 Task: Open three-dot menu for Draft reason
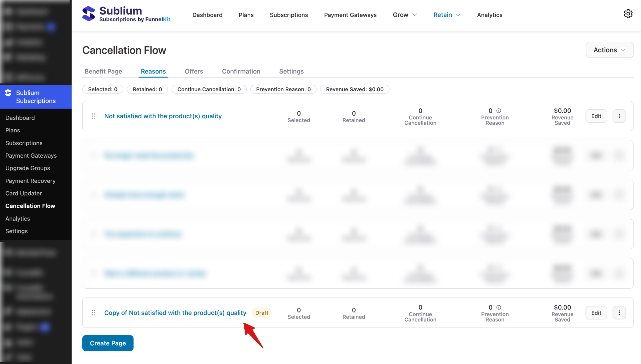[x=619, y=313]
